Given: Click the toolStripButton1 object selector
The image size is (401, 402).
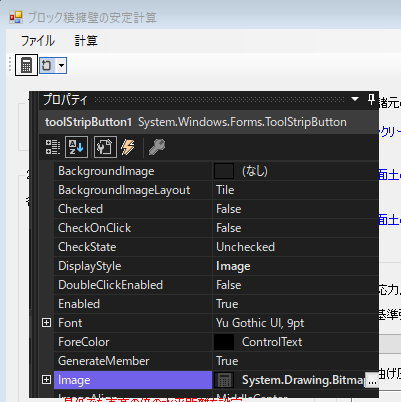Looking at the screenshot, I should click(209, 122).
